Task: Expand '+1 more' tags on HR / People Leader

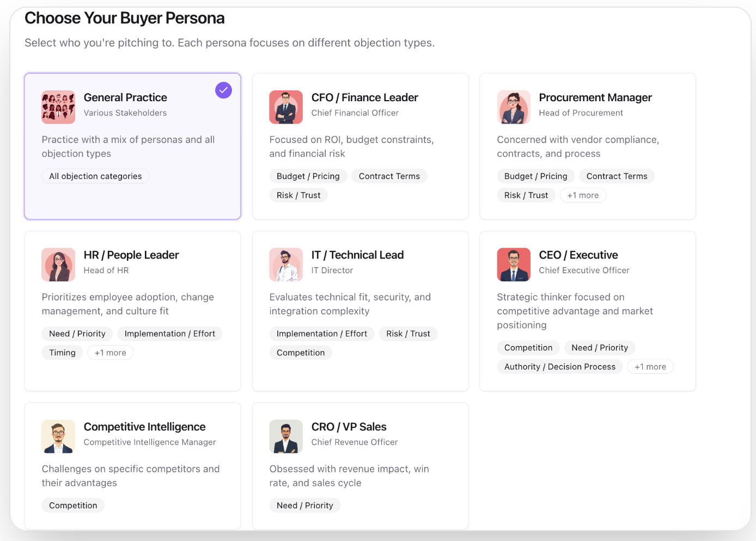Action: pyautogui.click(x=110, y=353)
